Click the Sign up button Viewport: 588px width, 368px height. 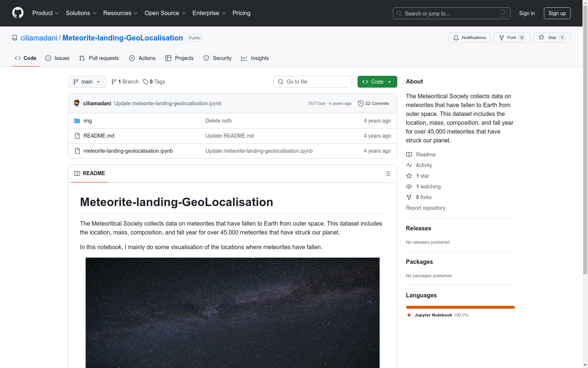click(557, 13)
